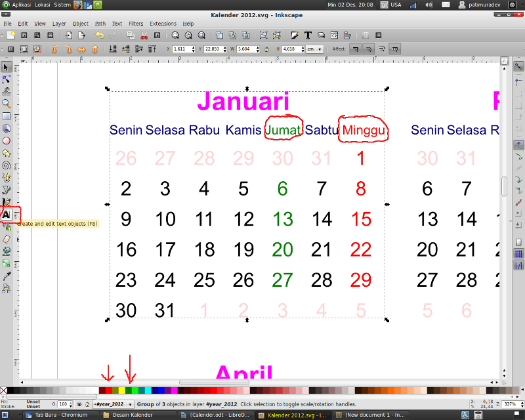This screenshot has width=525, height=420.
Task: Open the Fill and Stroke dialog icon
Action: (295, 35)
